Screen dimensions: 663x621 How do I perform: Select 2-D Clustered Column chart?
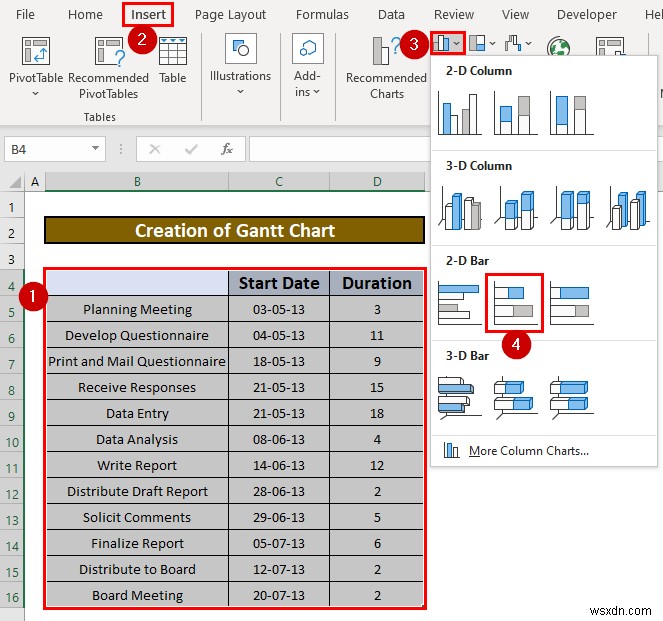point(460,114)
